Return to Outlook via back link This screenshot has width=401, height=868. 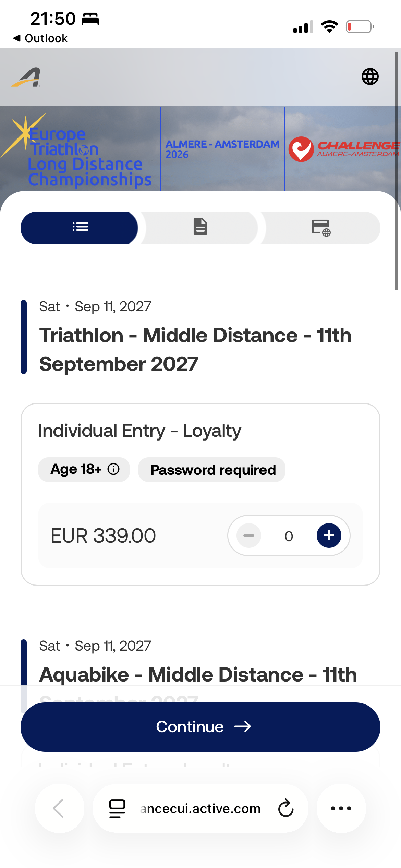(x=40, y=38)
